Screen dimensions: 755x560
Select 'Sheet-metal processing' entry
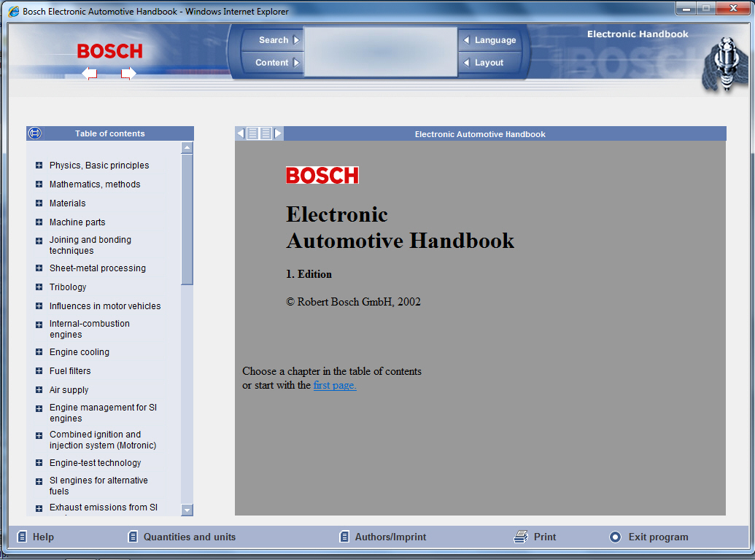[x=97, y=268]
